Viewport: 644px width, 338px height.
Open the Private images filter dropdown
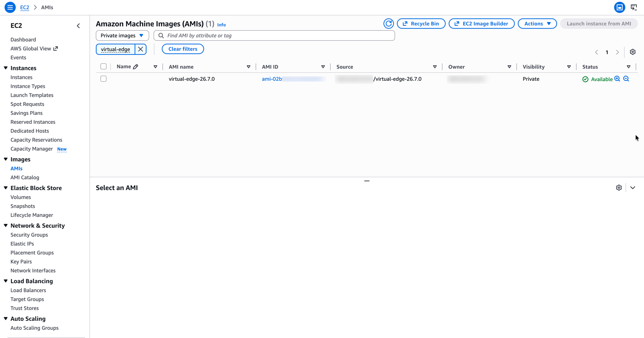[x=122, y=35]
